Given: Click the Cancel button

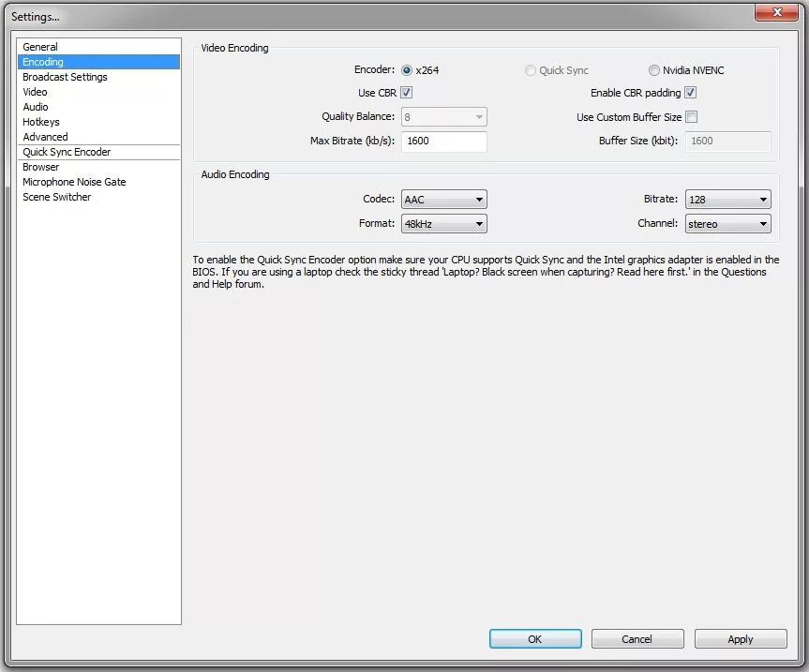Looking at the screenshot, I should [637, 639].
